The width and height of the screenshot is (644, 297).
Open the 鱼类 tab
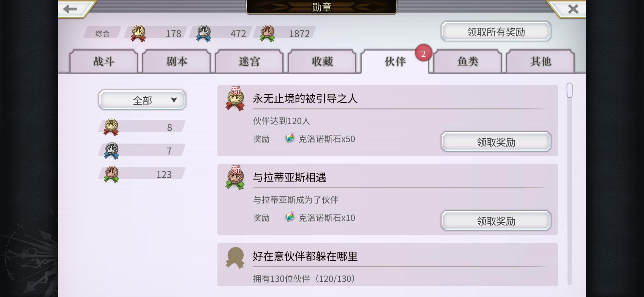tap(468, 61)
